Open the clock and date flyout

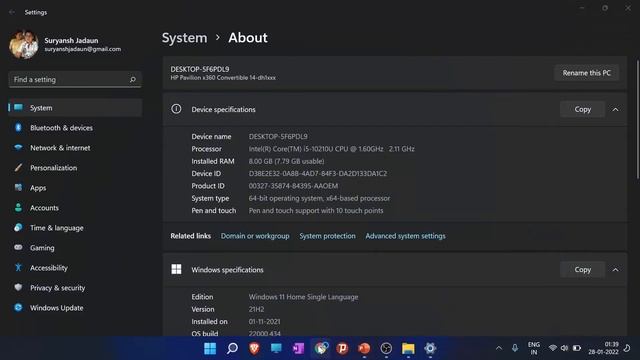[x=604, y=348]
